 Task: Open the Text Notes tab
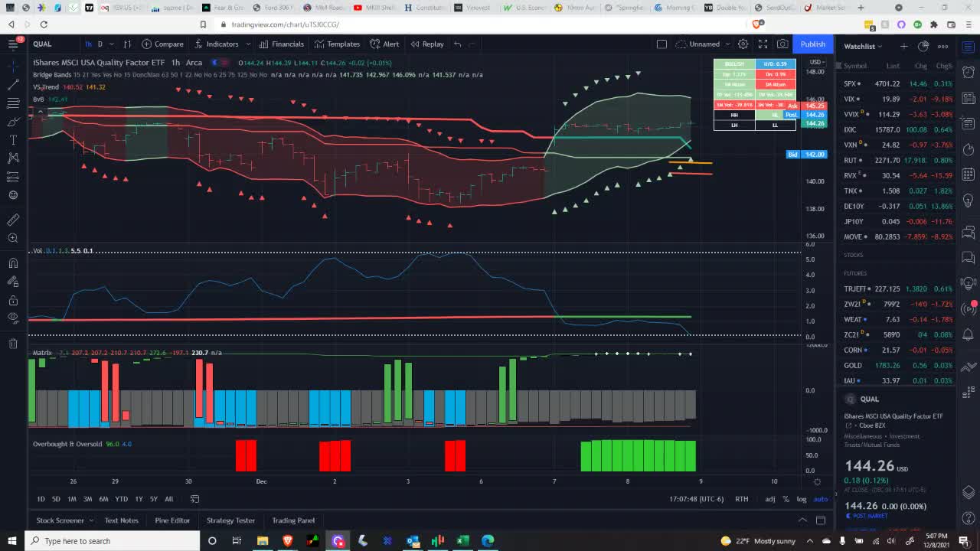point(121,520)
